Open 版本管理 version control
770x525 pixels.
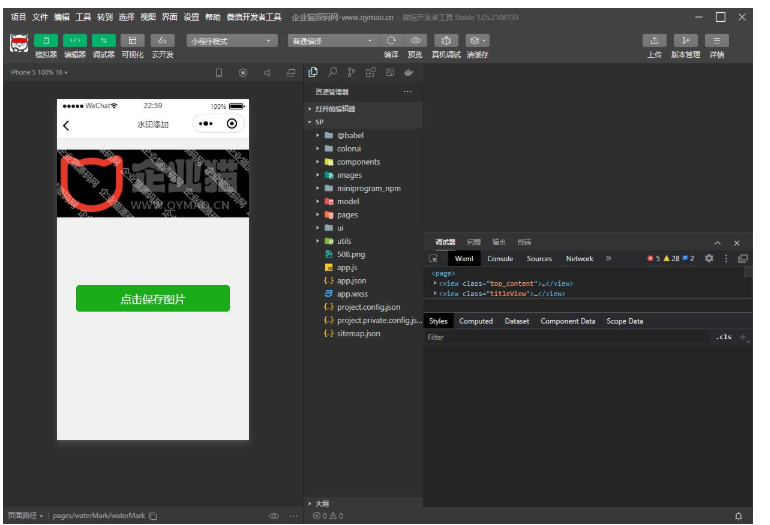click(685, 41)
